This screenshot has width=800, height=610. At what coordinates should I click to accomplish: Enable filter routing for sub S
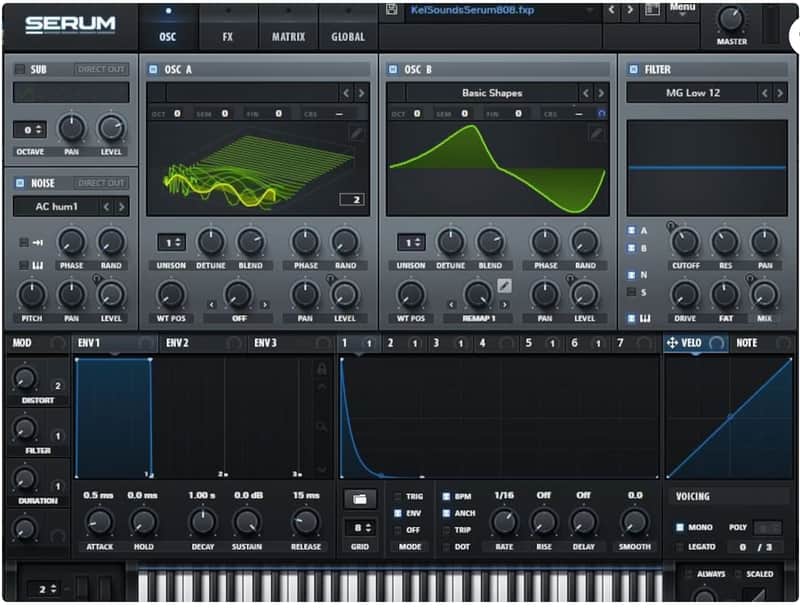click(x=632, y=292)
